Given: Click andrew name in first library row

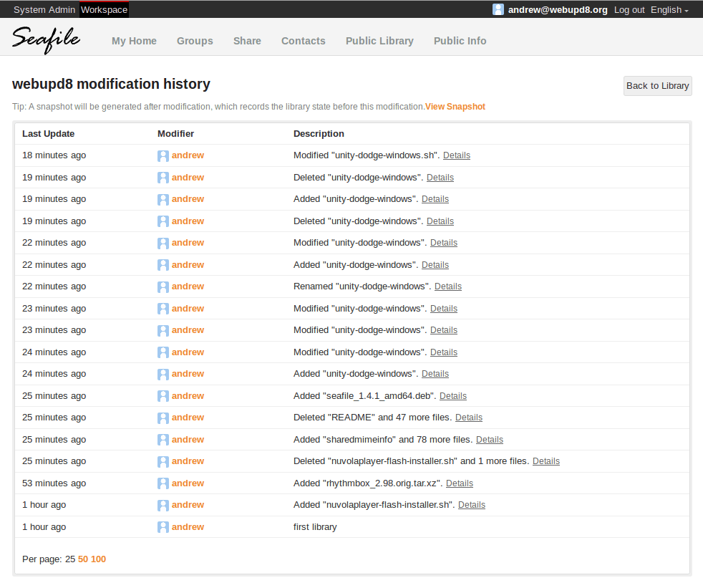Looking at the screenshot, I should tap(188, 527).
